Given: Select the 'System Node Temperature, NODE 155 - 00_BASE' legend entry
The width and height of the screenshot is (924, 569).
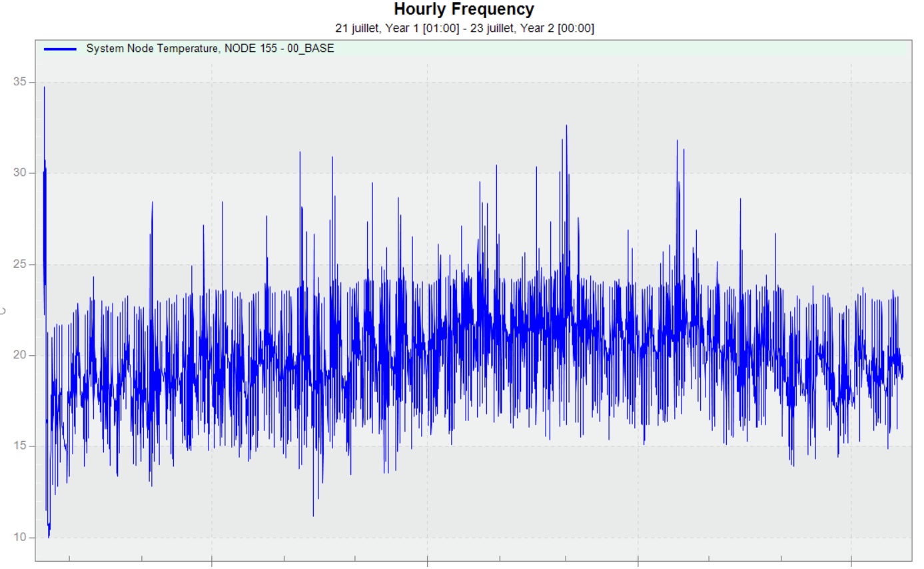Looking at the screenshot, I should (210, 49).
